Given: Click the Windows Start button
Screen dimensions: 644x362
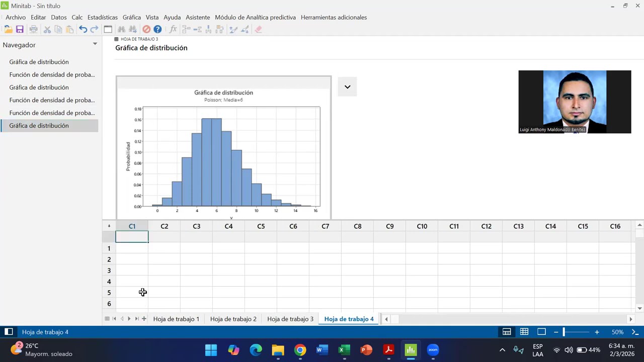Looking at the screenshot, I should pos(211,350).
